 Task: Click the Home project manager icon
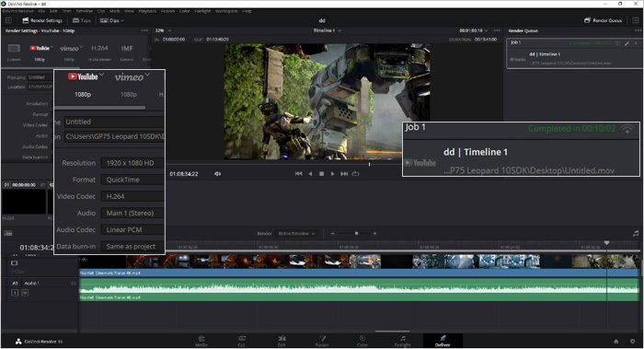click(x=615, y=342)
